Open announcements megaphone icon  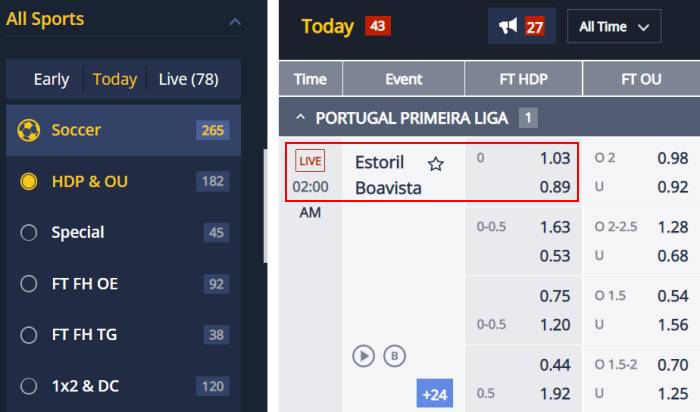508,26
